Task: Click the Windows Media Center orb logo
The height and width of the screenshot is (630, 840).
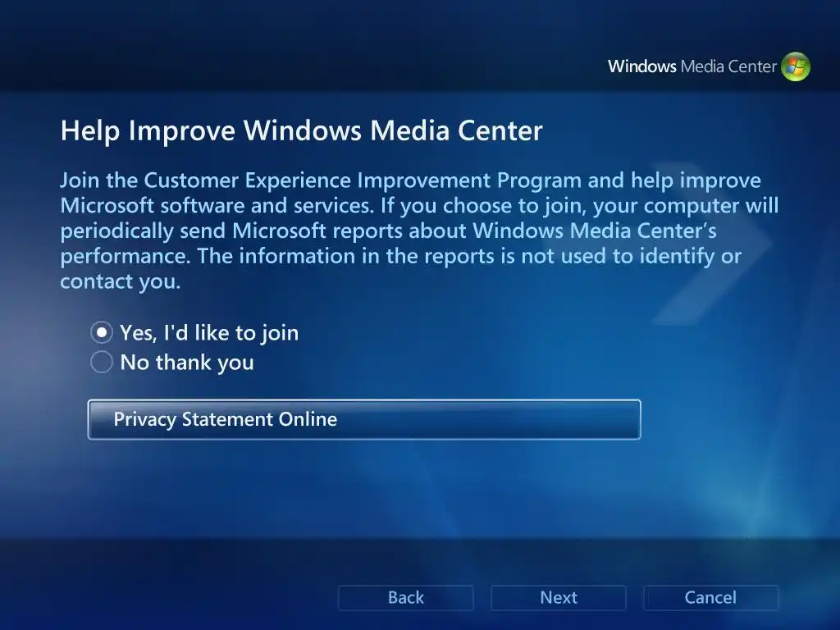Action: tap(796, 66)
